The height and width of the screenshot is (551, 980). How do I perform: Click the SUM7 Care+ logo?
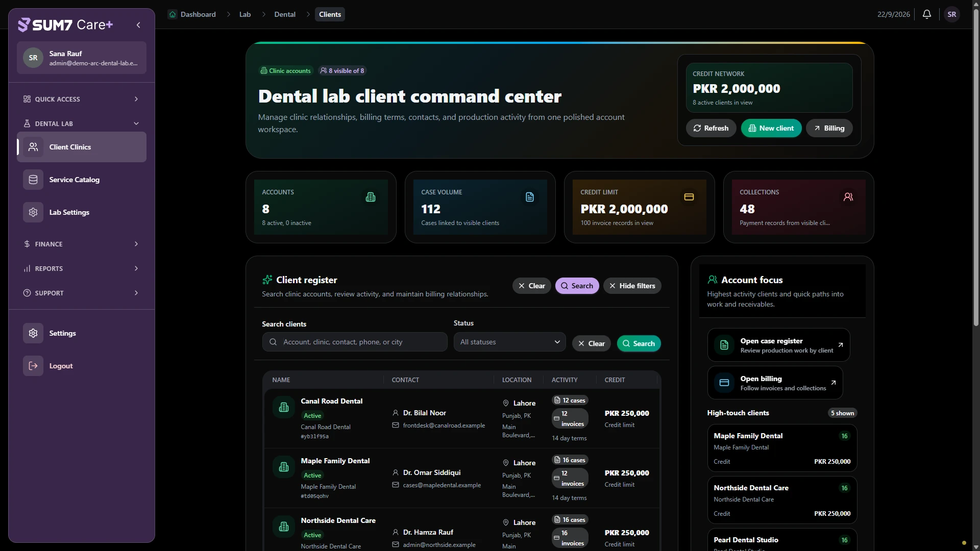tap(65, 25)
